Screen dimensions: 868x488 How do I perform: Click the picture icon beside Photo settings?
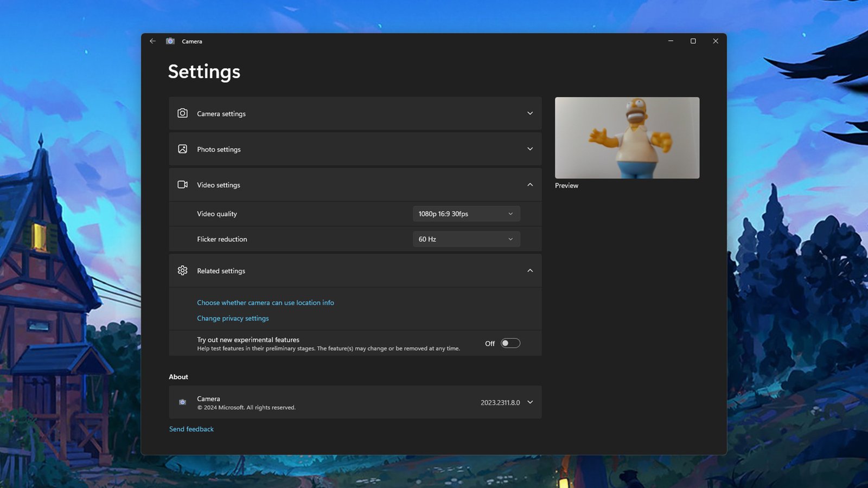pos(182,149)
